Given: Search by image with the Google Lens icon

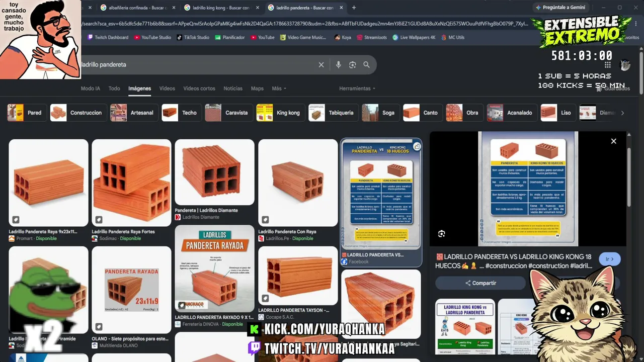Looking at the screenshot, I should pyautogui.click(x=352, y=65).
